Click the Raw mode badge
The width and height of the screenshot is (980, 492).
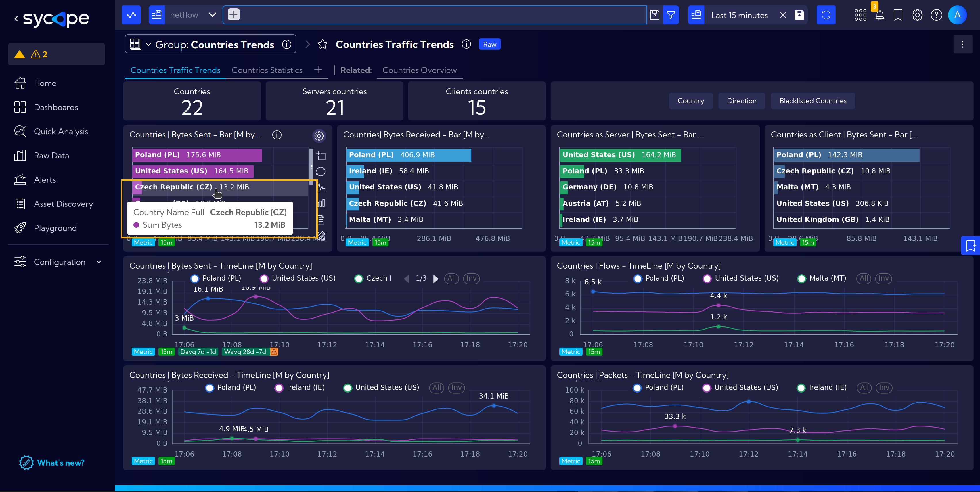(x=489, y=45)
